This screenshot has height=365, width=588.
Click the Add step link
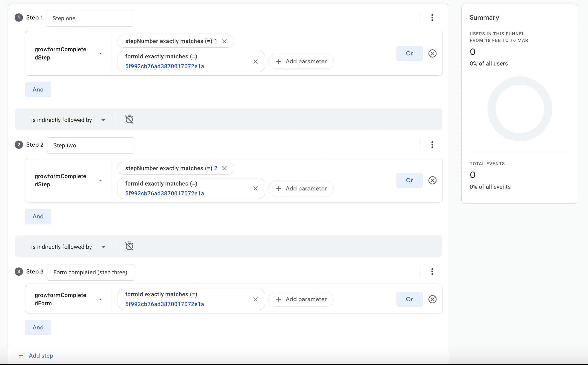[x=41, y=356]
